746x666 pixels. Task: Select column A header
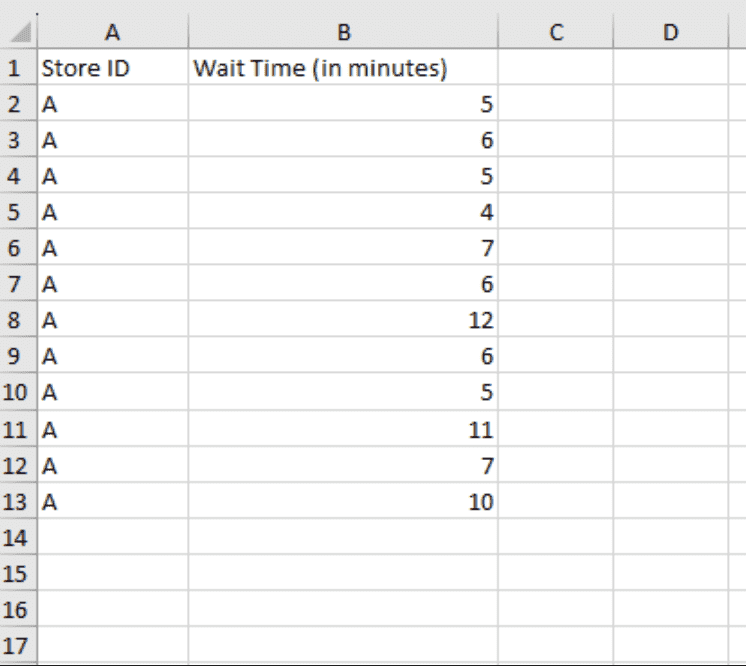pos(112,33)
